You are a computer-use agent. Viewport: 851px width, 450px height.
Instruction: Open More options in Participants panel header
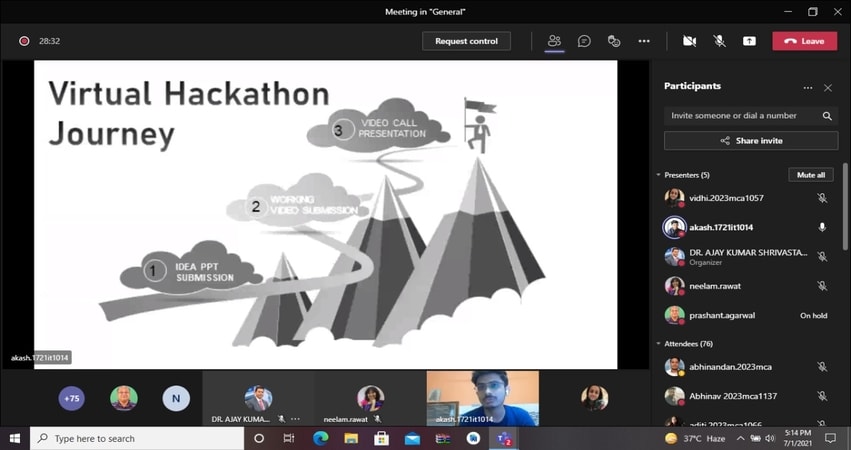(x=808, y=88)
